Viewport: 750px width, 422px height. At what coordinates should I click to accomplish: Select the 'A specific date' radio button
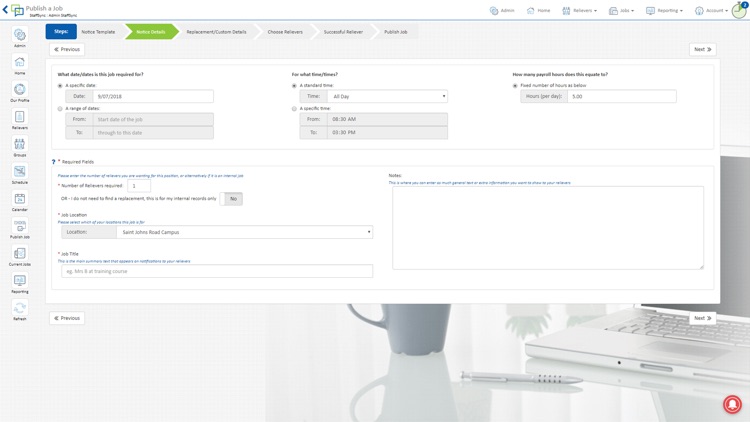[x=60, y=86]
